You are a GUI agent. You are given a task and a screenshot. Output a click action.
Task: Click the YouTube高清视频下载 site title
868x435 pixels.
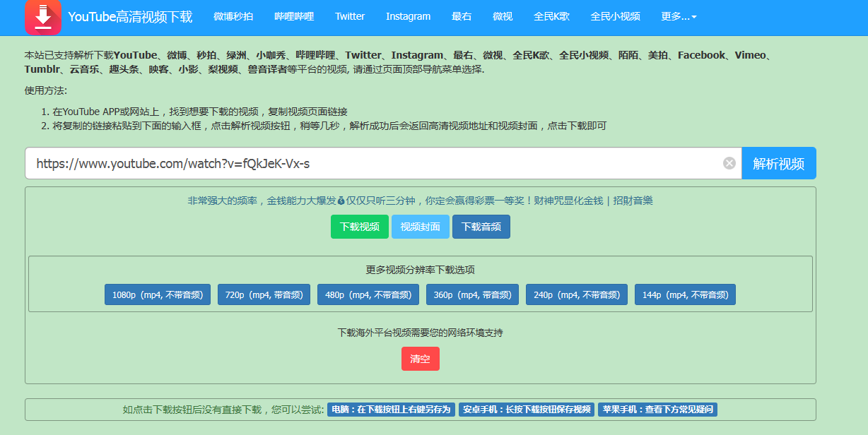coord(130,17)
